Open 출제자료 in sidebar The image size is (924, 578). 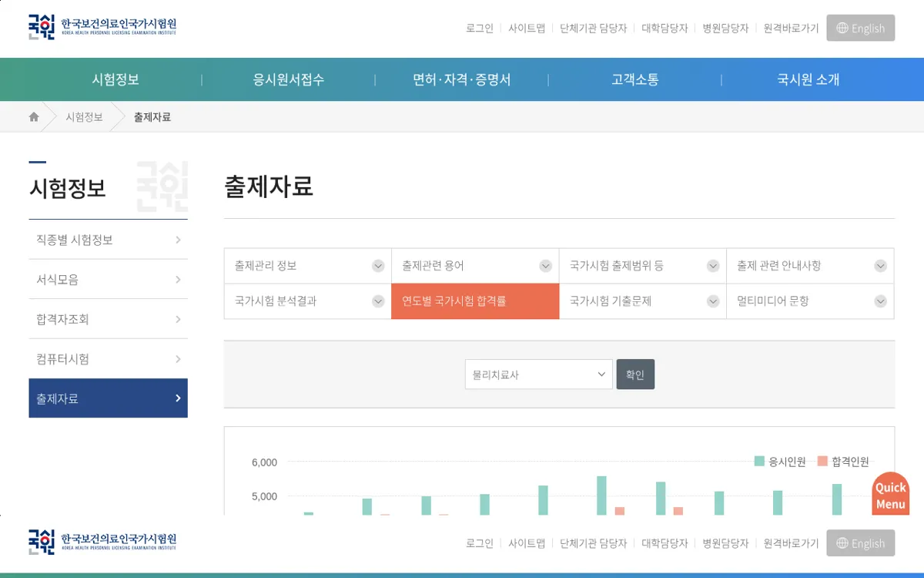[108, 398]
